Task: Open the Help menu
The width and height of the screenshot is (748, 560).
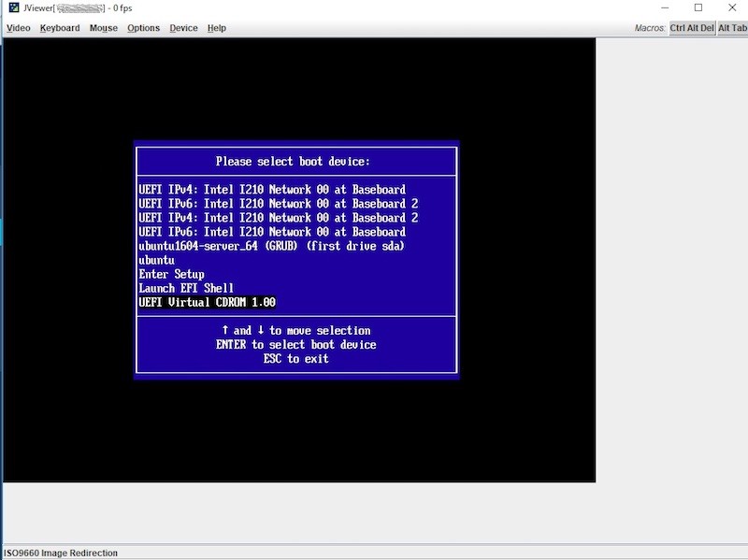Action: pyautogui.click(x=216, y=27)
